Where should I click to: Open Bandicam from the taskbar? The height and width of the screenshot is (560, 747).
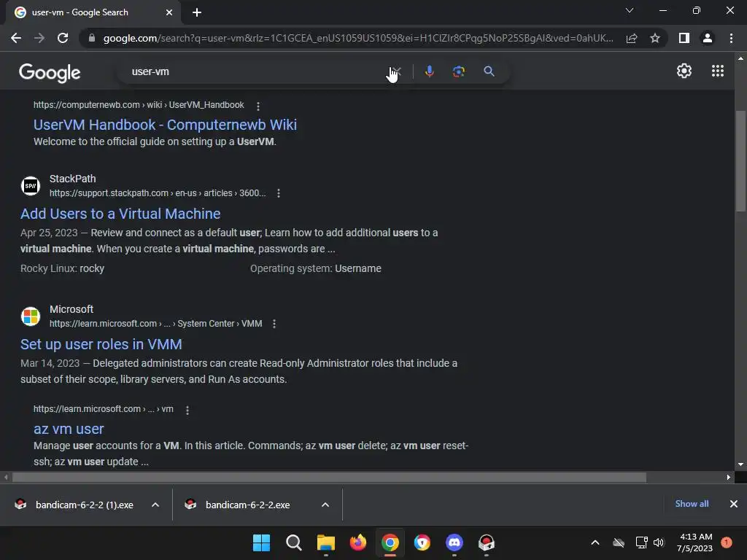pyautogui.click(x=487, y=542)
